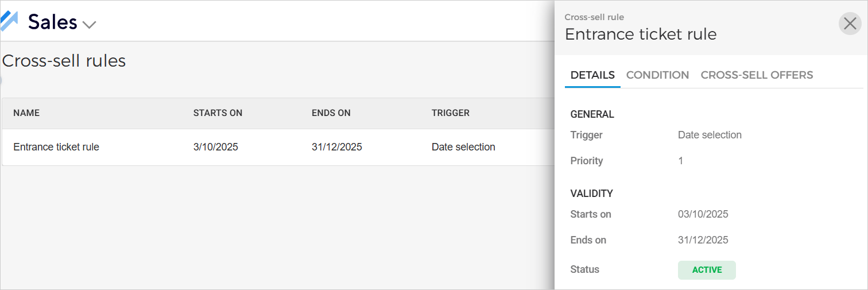Image resolution: width=868 pixels, height=290 pixels.
Task: Click the Priority value in the panel
Action: pyautogui.click(x=681, y=161)
